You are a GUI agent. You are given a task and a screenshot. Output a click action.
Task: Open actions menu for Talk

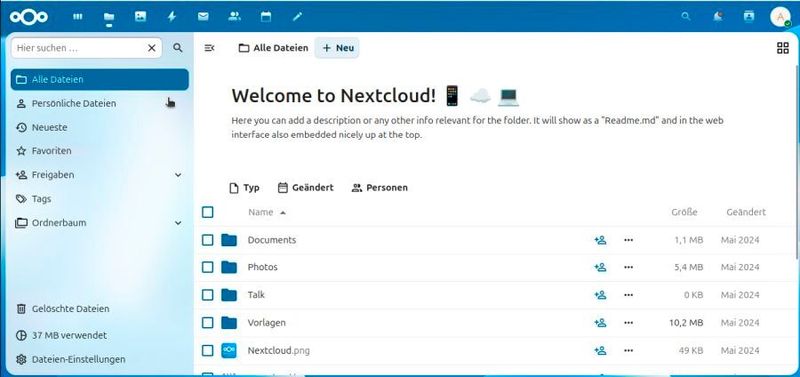(x=629, y=295)
